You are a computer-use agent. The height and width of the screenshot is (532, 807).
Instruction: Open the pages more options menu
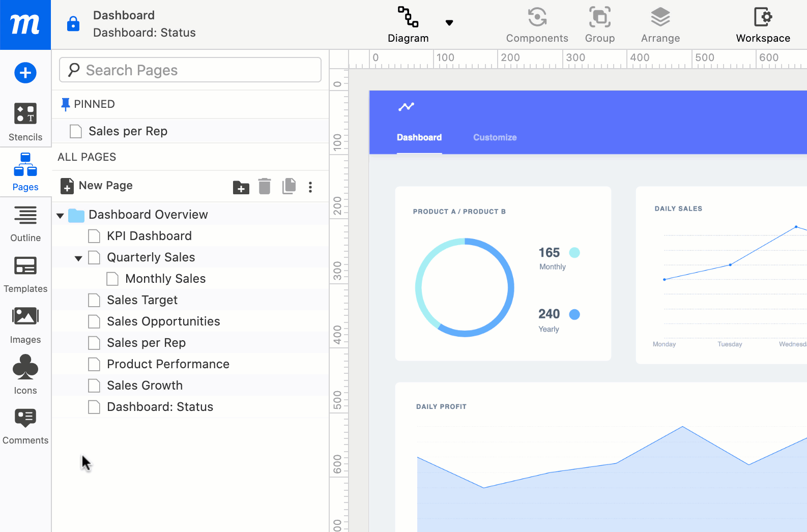310,187
